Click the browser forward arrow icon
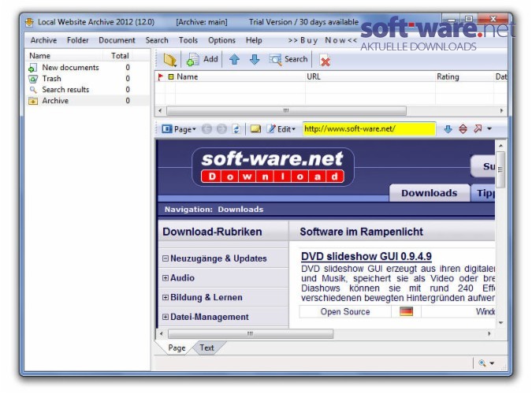Image resolution: width=532 pixels, height=394 pixels. click(x=221, y=129)
